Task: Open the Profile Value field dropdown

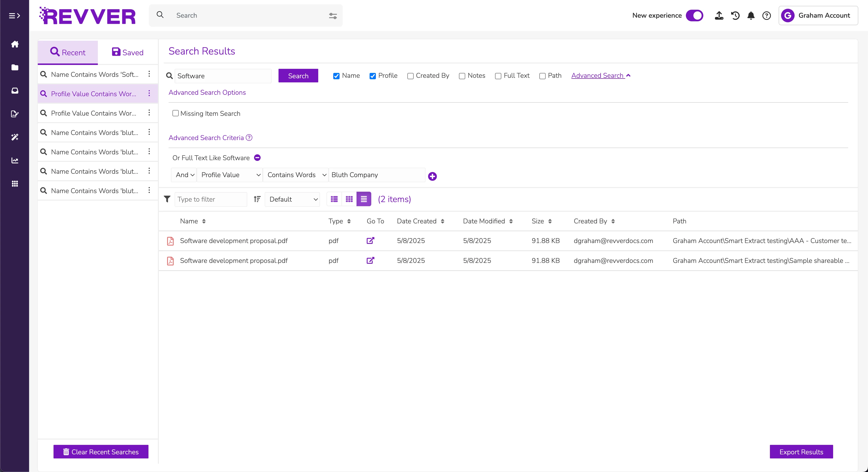Action: 230,175
